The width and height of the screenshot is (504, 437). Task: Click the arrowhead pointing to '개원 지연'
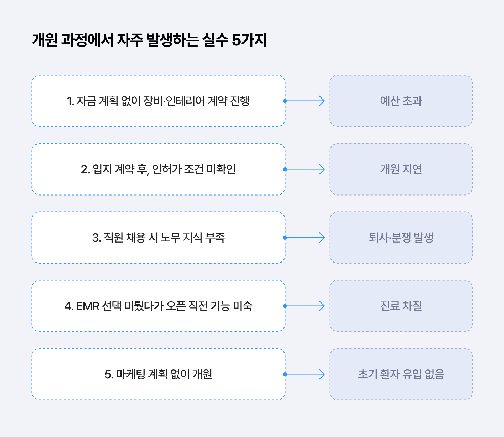coord(322,169)
